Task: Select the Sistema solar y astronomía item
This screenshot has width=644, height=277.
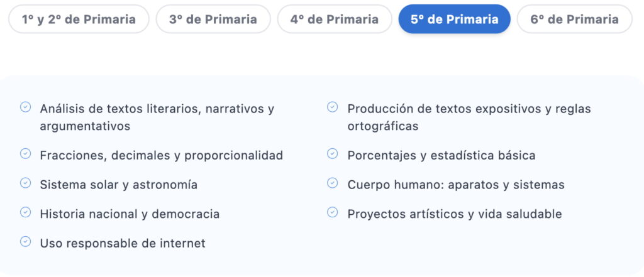Action: coord(119,185)
